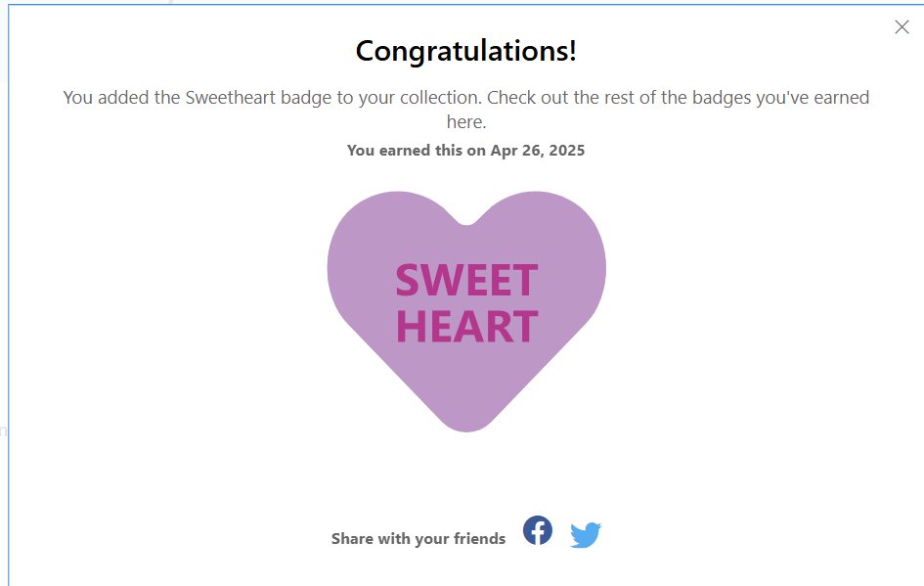Share the badge on Facebook

coord(538,531)
